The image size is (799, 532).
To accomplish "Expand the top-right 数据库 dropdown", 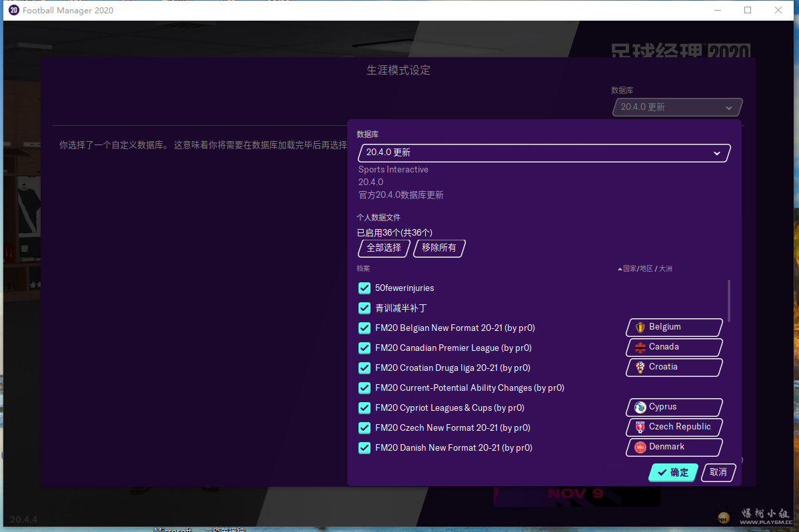I will pos(676,107).
